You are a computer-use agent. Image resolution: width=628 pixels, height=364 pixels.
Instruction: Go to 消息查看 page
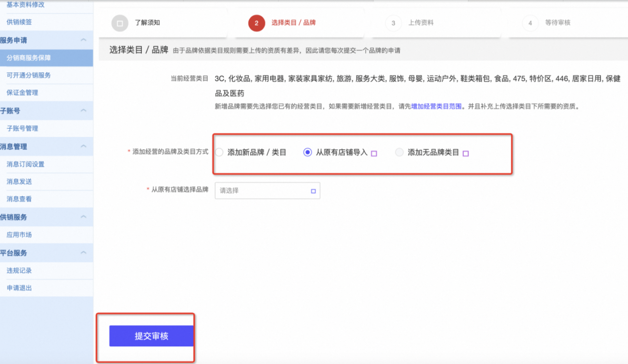click(20, 199)
